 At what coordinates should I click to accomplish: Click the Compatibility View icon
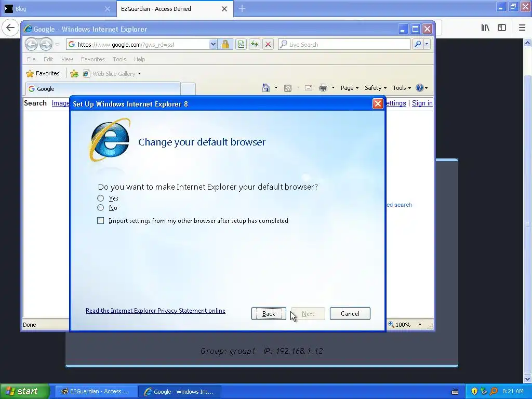tap(241, 45)
